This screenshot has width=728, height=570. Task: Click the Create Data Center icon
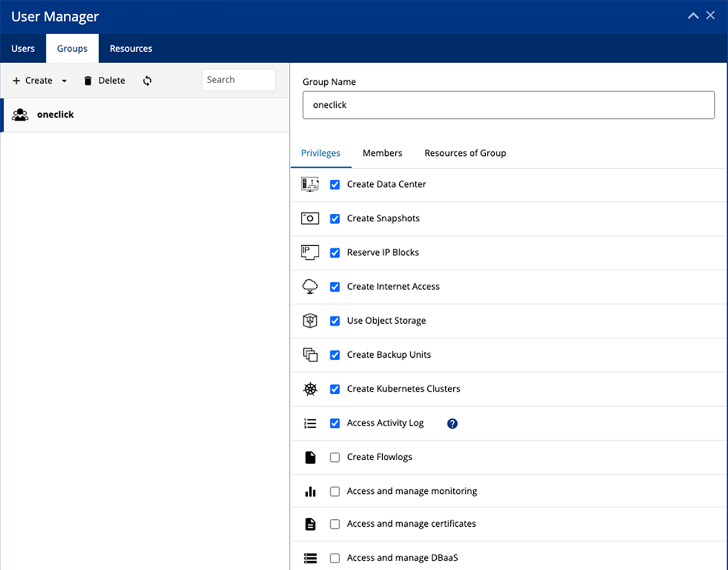[x=310, y=184]
